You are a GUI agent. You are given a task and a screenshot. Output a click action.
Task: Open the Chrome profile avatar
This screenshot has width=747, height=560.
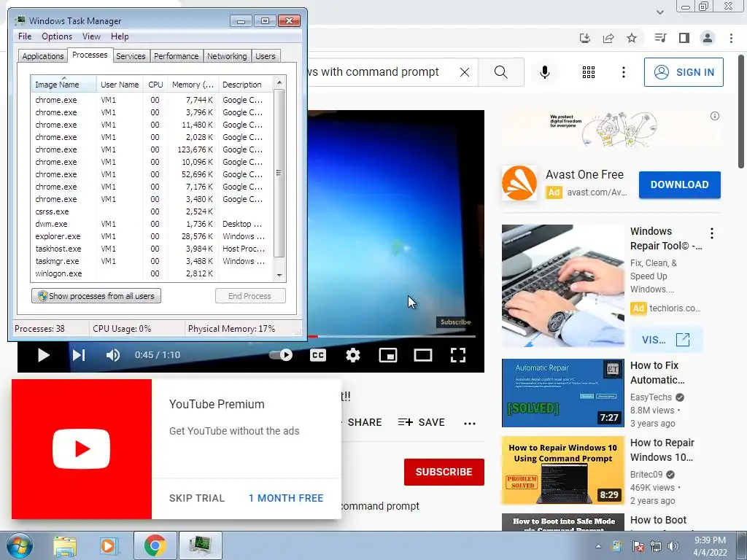[x=708, y=38]
